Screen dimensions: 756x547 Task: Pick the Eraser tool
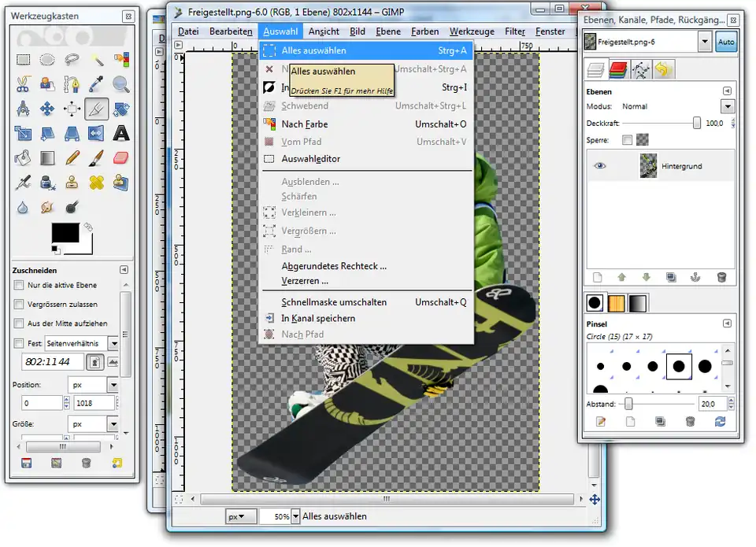tap(120, 158)
